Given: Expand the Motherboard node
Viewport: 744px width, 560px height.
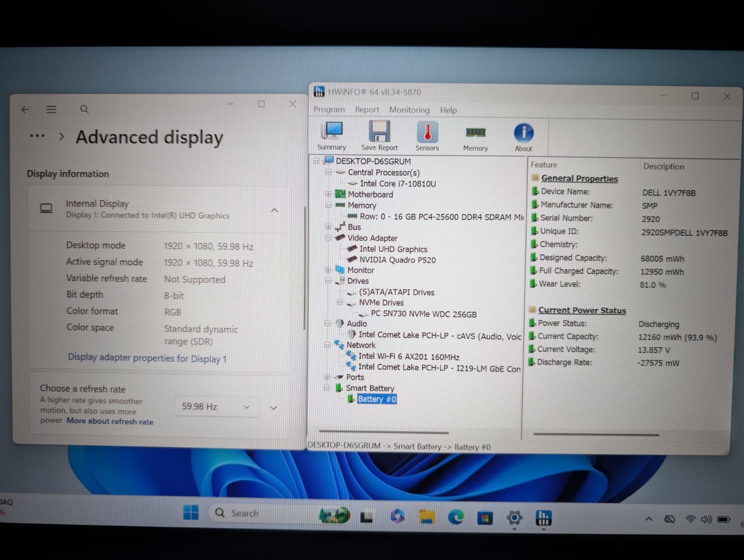Looking at the screenshot, I should tap(328, 194).
